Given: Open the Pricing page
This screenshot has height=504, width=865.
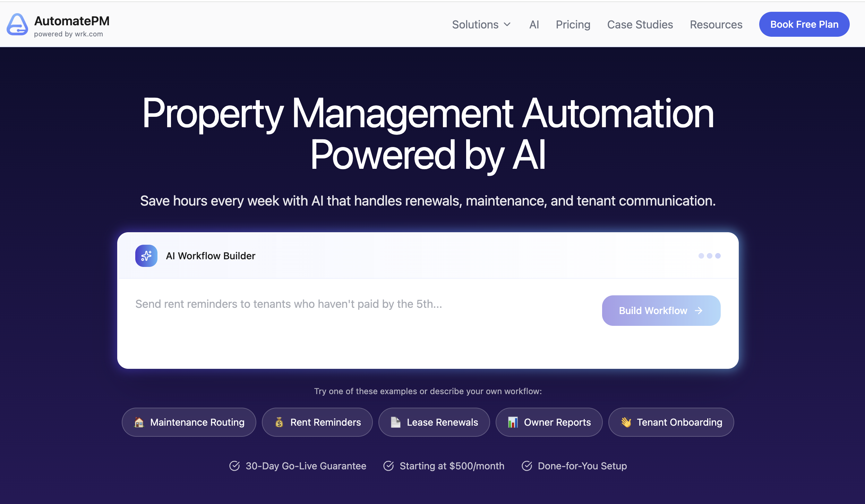Looking at the screenshot, I should point(573,24).
